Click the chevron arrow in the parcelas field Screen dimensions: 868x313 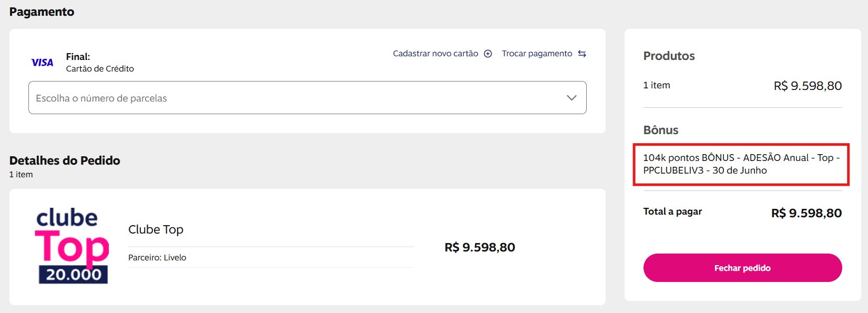[x=571, y=98]
